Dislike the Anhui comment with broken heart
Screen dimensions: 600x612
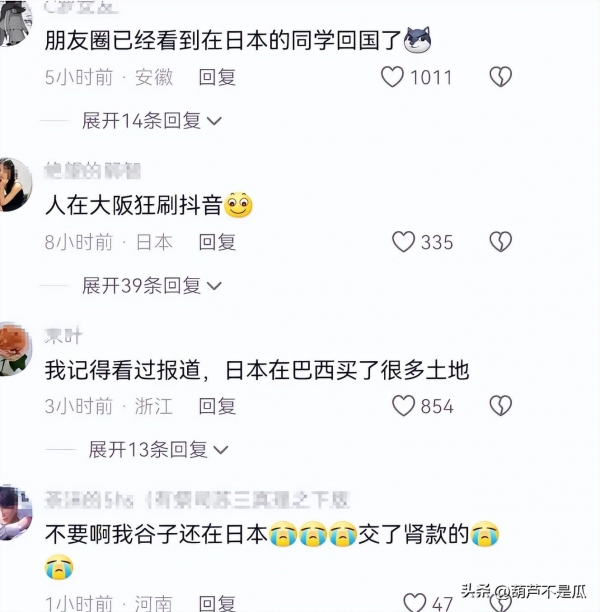click(500, 76)
